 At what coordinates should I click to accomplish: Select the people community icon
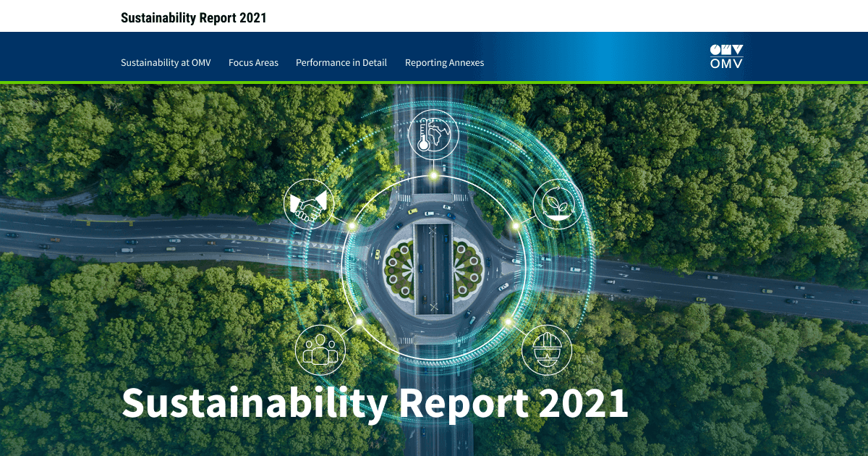coord(320,350)
